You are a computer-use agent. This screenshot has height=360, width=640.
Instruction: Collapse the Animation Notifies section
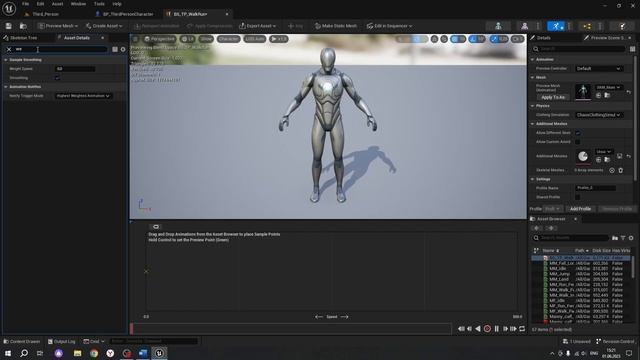click(x=6, y=87)
